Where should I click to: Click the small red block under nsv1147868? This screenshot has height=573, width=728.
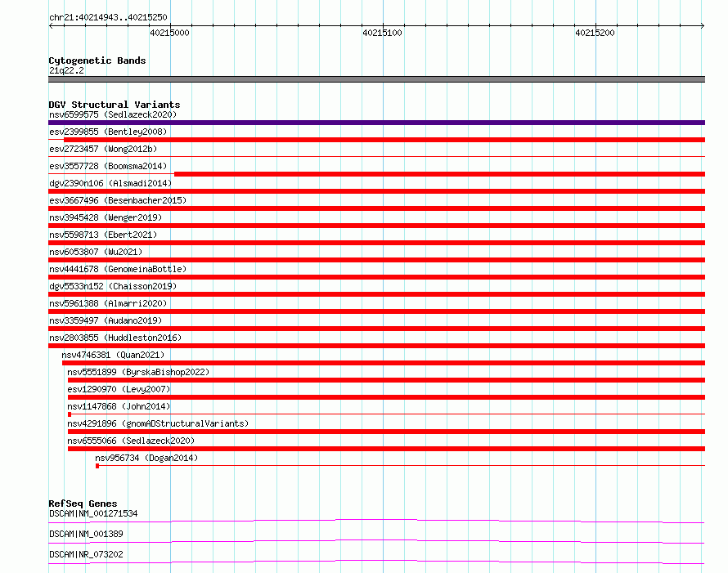70,414
